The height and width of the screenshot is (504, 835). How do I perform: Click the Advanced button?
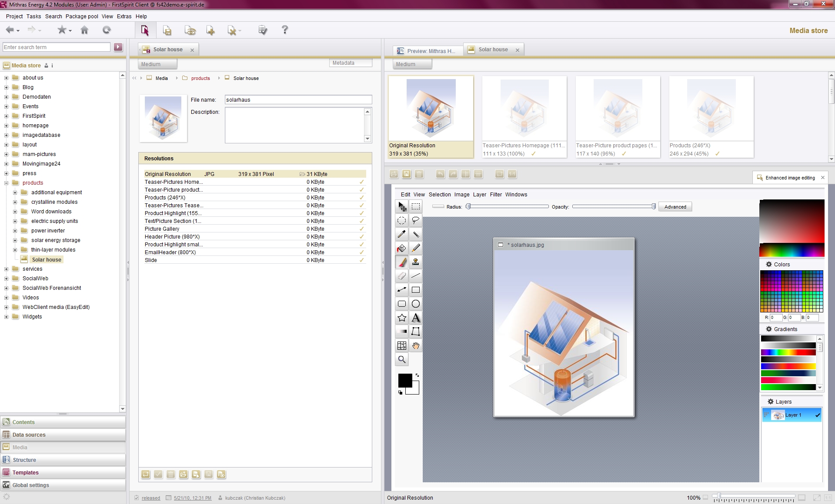(x=675, y=207)
